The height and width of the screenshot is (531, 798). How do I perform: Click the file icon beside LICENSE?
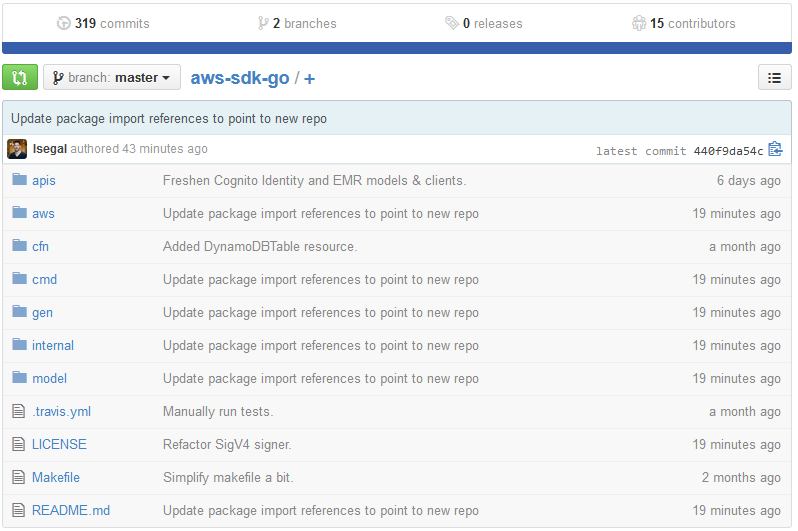coord(18,444)
